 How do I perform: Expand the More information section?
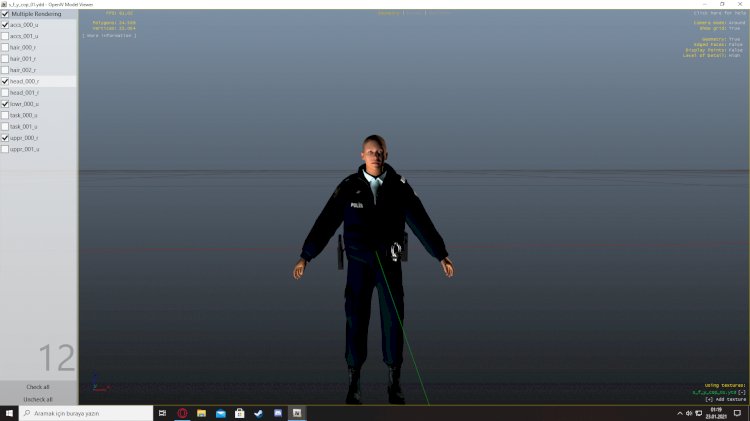coord(109,35)
